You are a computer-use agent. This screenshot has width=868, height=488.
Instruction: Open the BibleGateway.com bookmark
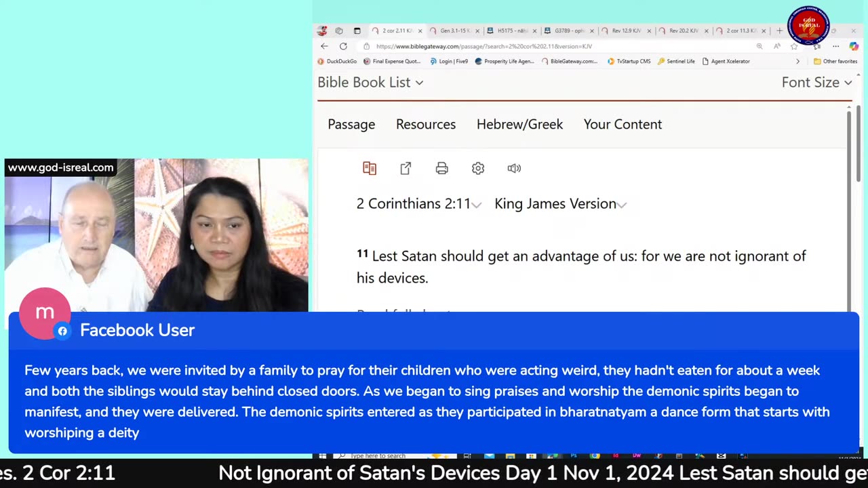570,61
